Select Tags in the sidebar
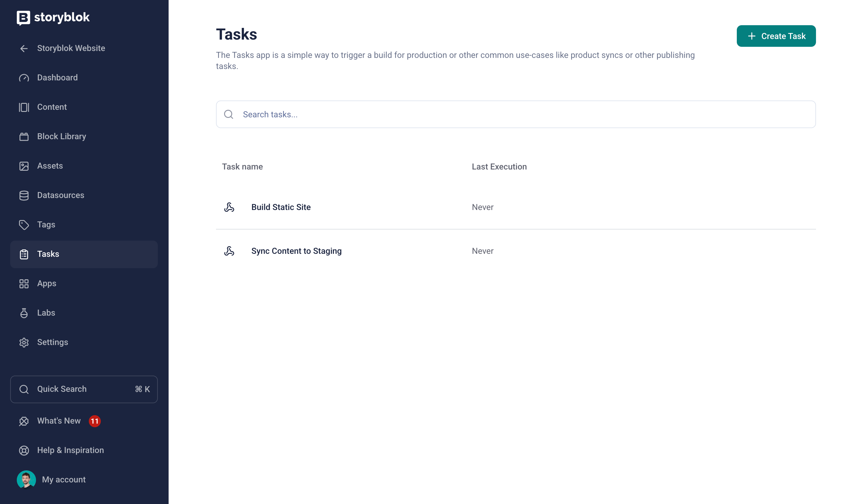The image size is (864, 504). click(84, 225)
